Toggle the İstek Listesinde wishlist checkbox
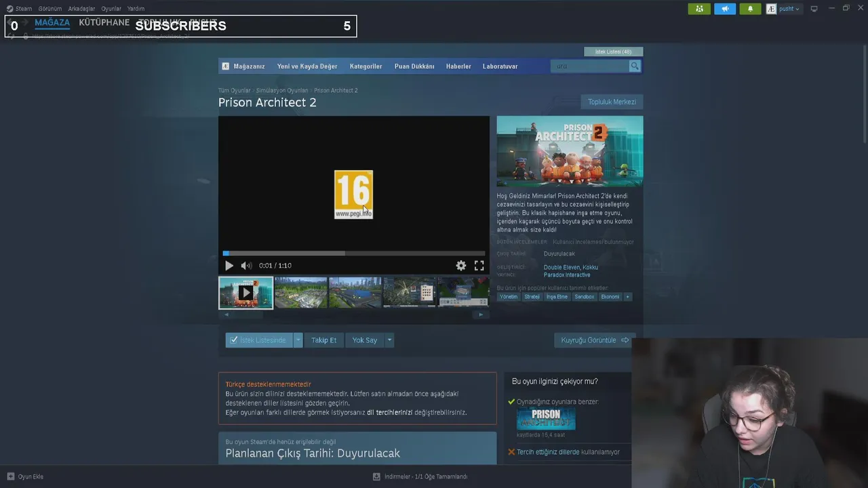The image size is (868, 488). point(233,340)
